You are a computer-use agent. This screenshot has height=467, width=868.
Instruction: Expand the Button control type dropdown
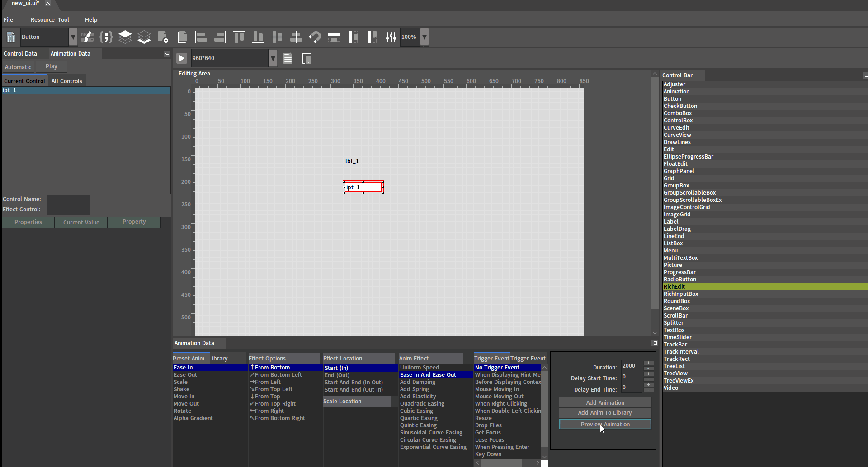[x=73, y=37]
